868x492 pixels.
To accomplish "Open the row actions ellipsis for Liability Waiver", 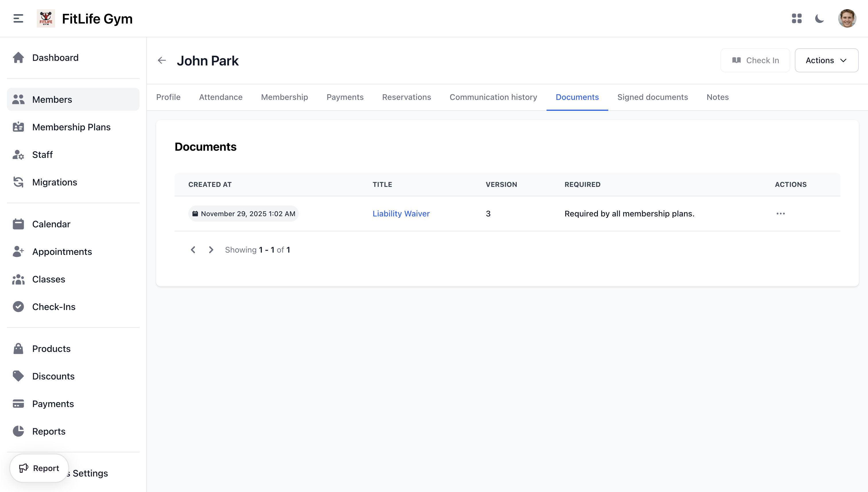I will [781, 214].
